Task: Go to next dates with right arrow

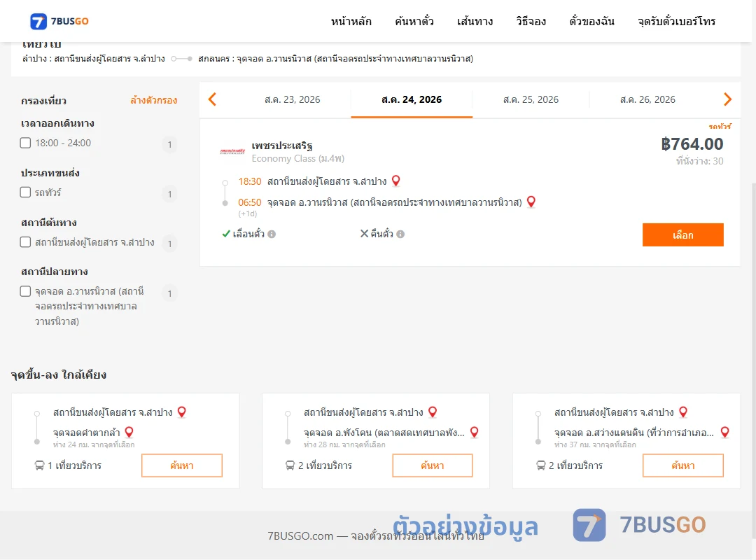Action: 727,99
